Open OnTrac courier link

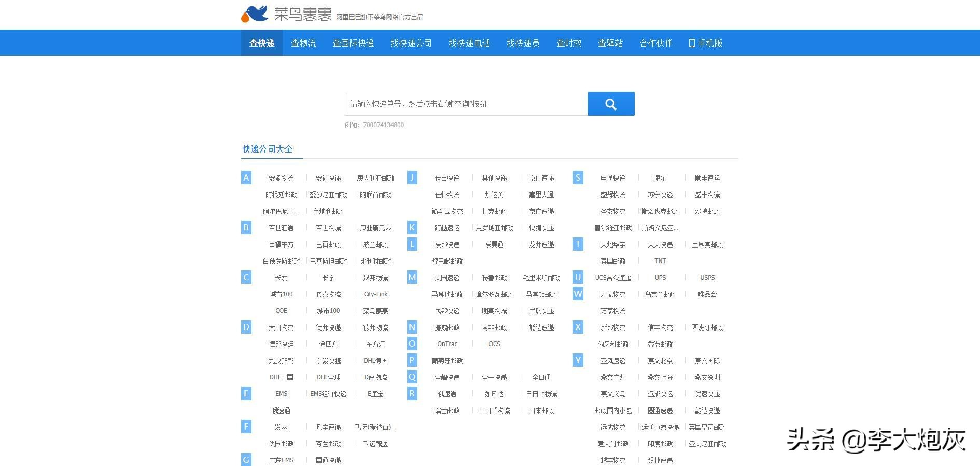click(447, 344)
